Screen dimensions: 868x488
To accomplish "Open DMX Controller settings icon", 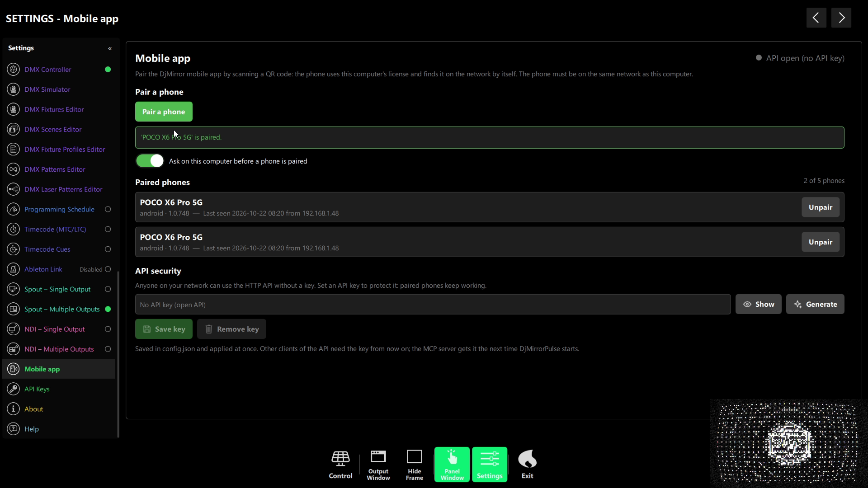I will point(14,69).
